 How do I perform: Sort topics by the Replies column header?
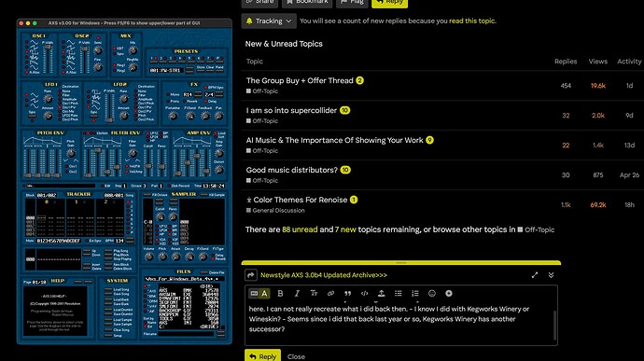coord(566,62)
